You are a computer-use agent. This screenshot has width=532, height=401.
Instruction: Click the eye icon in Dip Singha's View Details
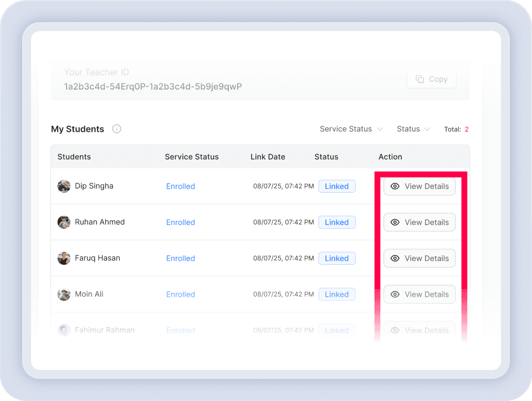point(395,186)
